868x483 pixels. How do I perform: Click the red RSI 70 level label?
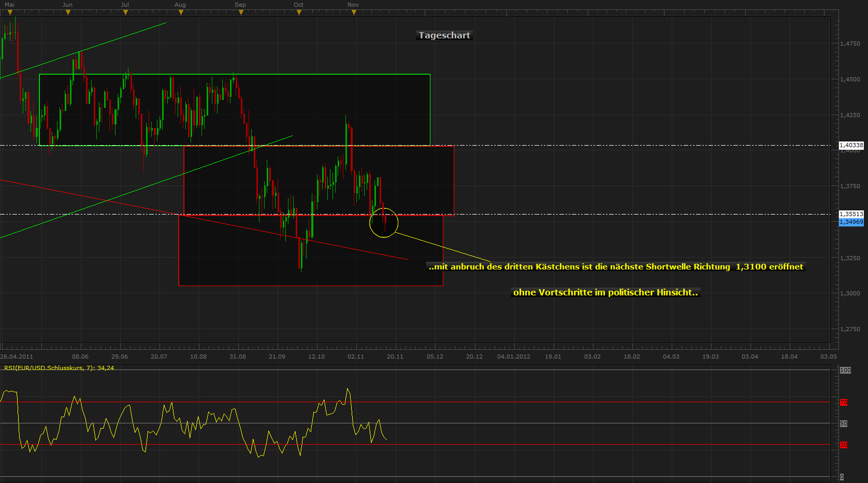pos(844,402)
